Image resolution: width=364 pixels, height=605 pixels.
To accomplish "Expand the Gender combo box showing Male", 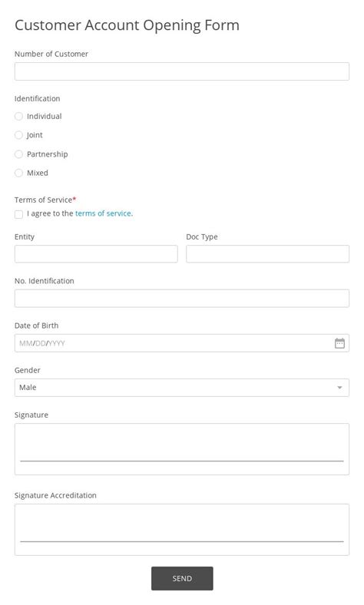I will coord(182,388).
